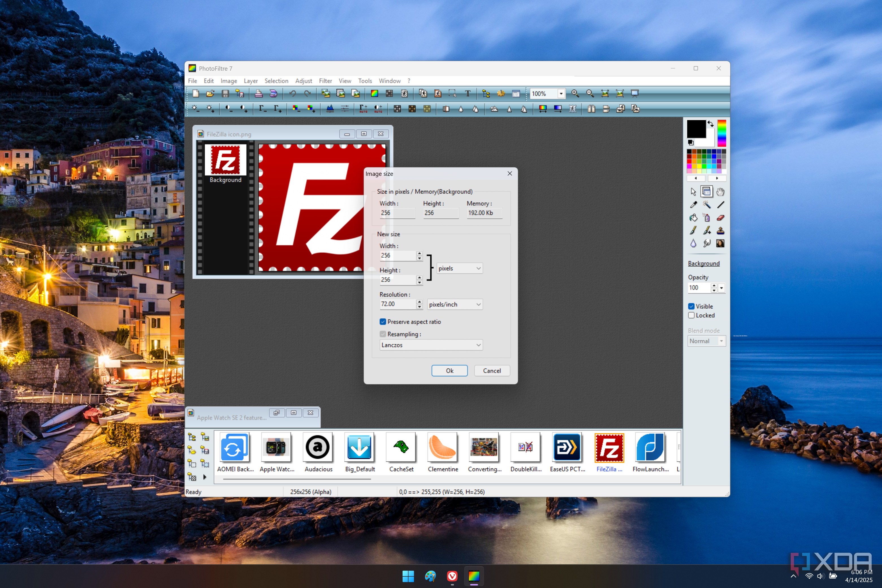882x588 pixels.
Task: Open the Adjust menu
Action: [x=303, y=81]
